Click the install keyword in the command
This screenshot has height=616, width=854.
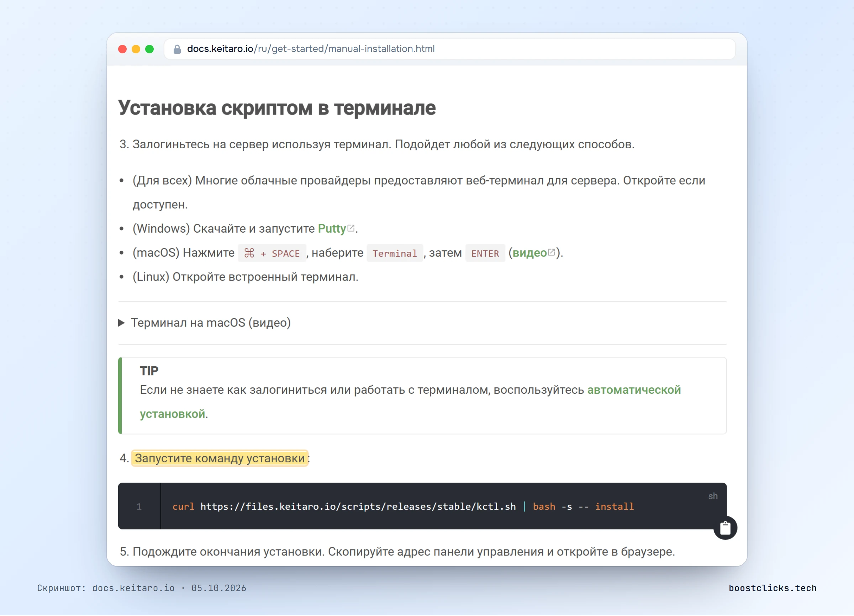[615, 507]
